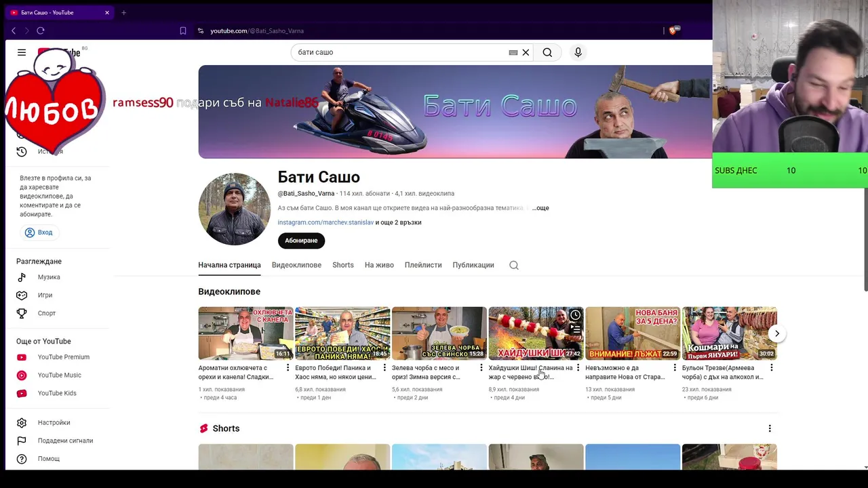Open options menu for Невъзможно е video

click(x=675, y=368)
